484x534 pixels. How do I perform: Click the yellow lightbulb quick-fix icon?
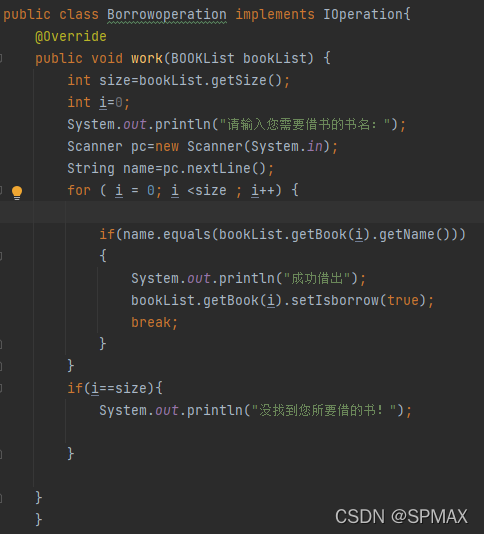tap(17, 193)
